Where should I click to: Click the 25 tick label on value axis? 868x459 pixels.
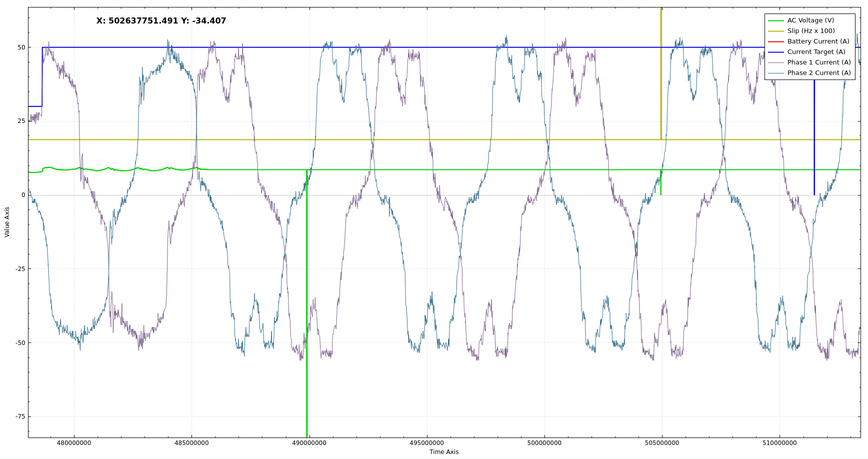pyautogui.click(x=21, y=121)
